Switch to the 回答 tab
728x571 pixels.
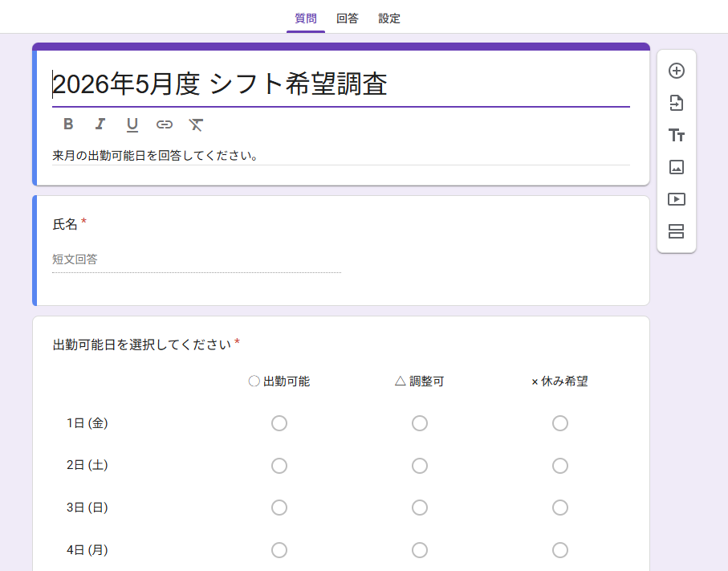point(348,18)
